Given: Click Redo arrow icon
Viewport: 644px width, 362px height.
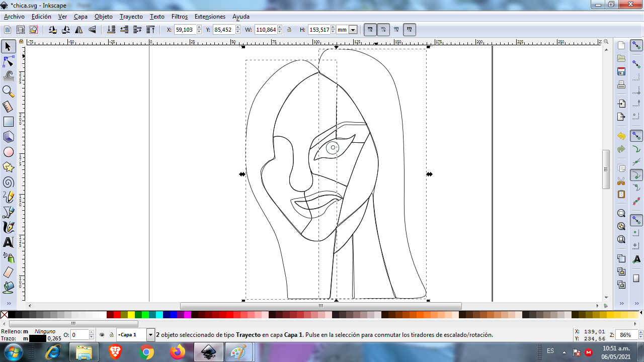Looking at the screenshot, I should [621, 149].
